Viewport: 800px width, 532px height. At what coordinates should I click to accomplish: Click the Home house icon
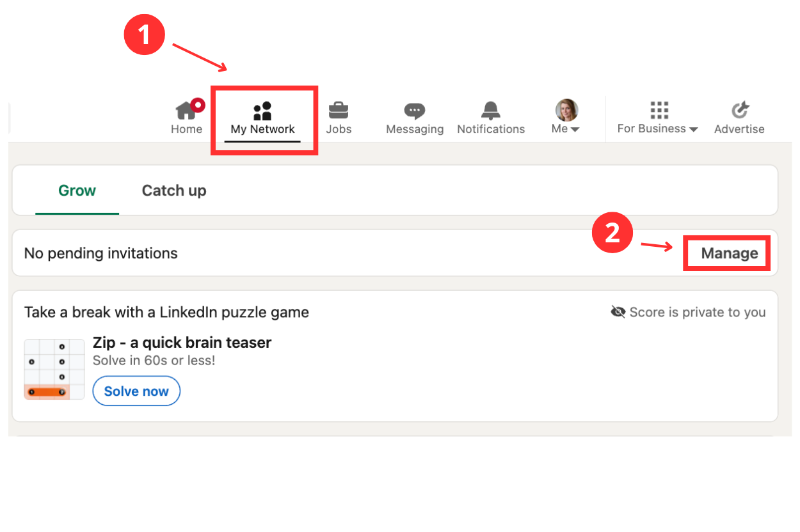pos(185,111)
